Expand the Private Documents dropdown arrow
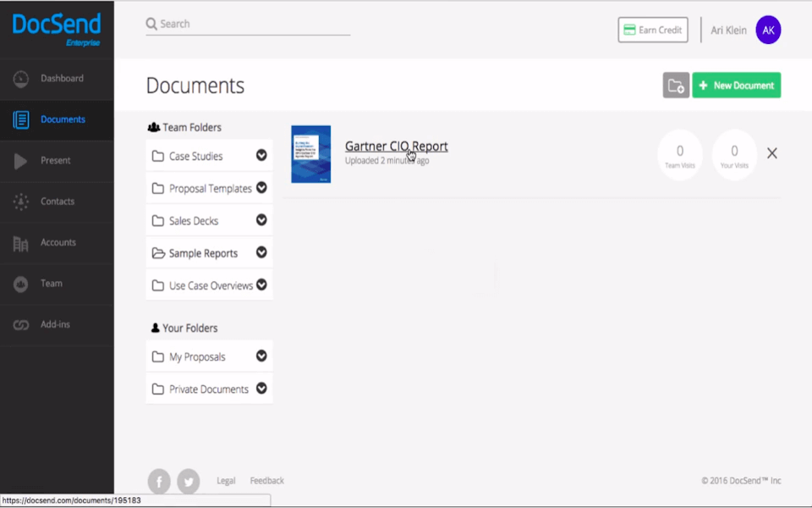Screen dimensions: 812x508 (x=261, y=389)
